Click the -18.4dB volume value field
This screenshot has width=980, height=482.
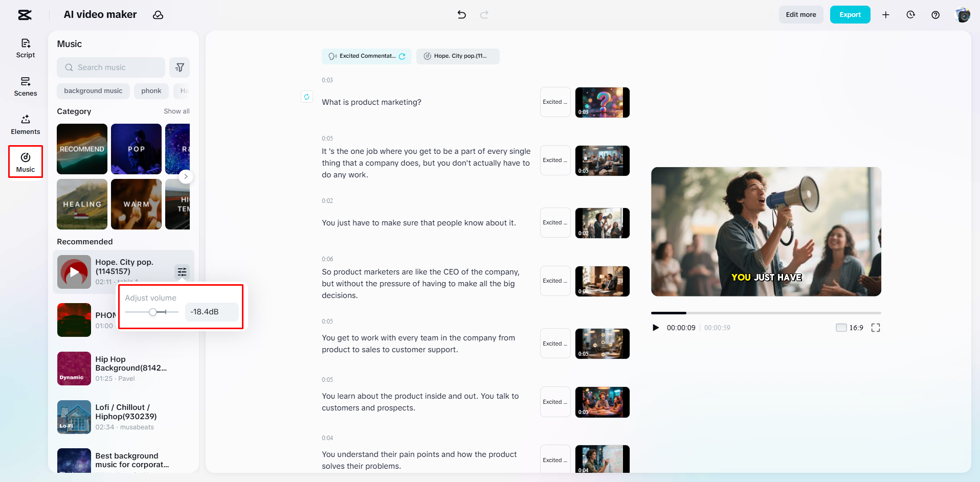(212, 312)
